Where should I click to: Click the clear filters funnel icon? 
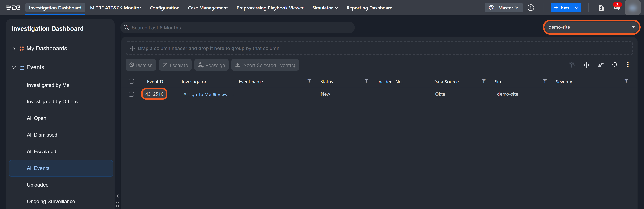572,65
